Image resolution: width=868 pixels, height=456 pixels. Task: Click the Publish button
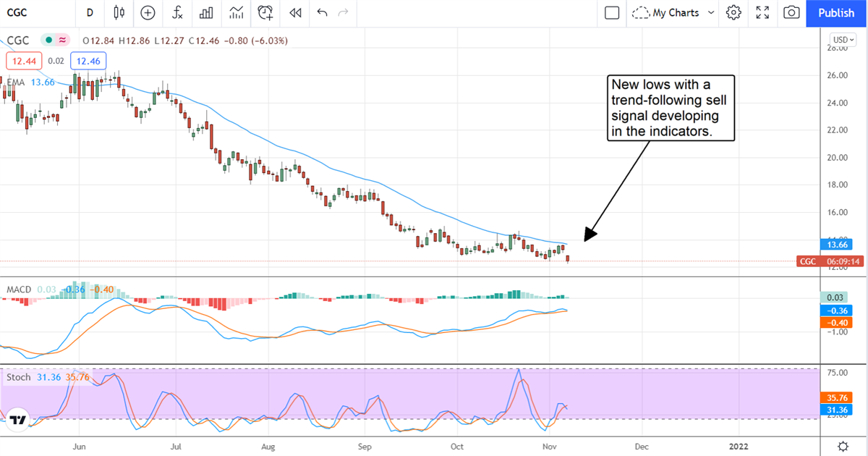[x=836, y=12]
